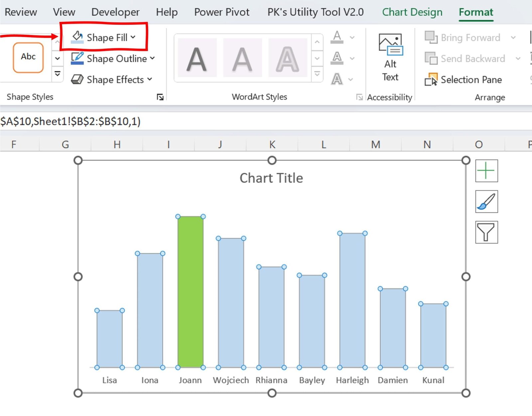Expand the Shape Outline dropdown chevron
This screenshot has height=416, width=532.
point(153,59)
